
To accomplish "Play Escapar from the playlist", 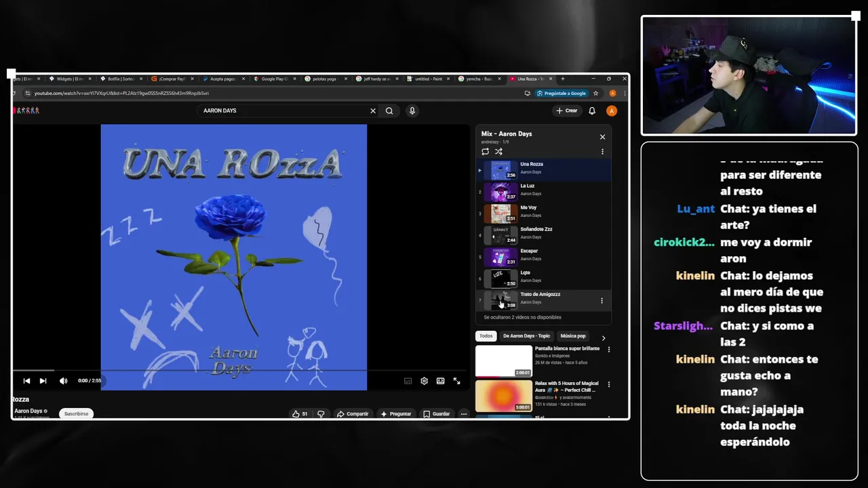I will pyautogui.click(x=544, y=256).
